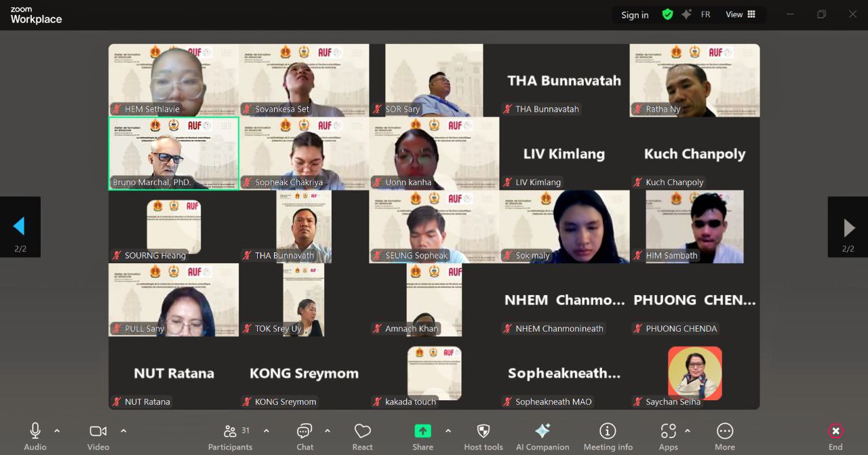Open the Apps menu icon
The width and height of the screenshot is (868, 455).
(x=668, y=436)
